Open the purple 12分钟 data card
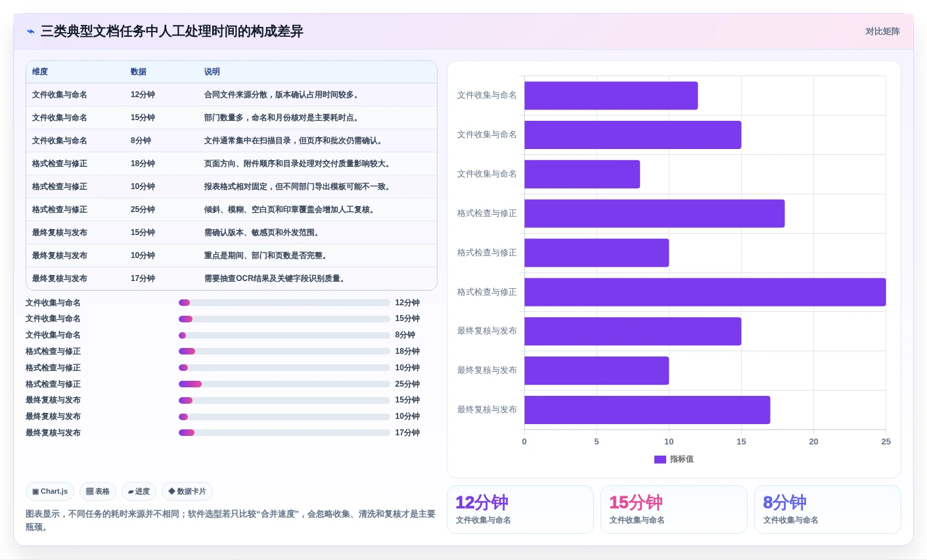The image size is (927, 560). click(520, 509)
